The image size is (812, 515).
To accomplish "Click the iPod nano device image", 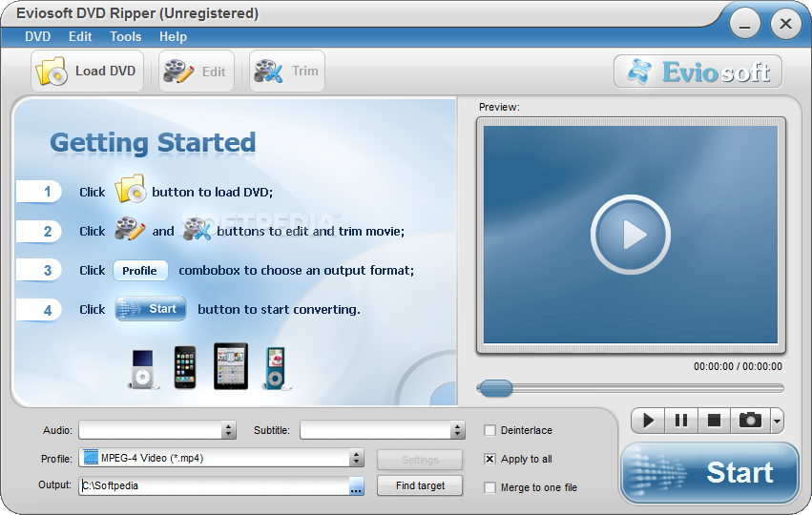I will 276,368.
